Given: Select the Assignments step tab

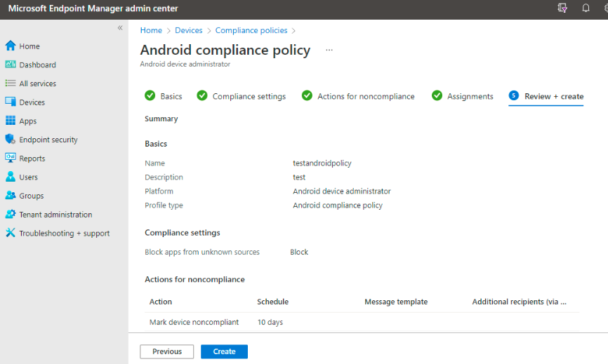Looking at the screenshot, I should [x=470, y=97].
